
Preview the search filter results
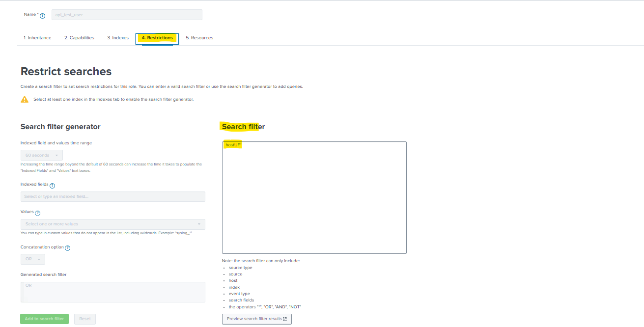point(256,319)
